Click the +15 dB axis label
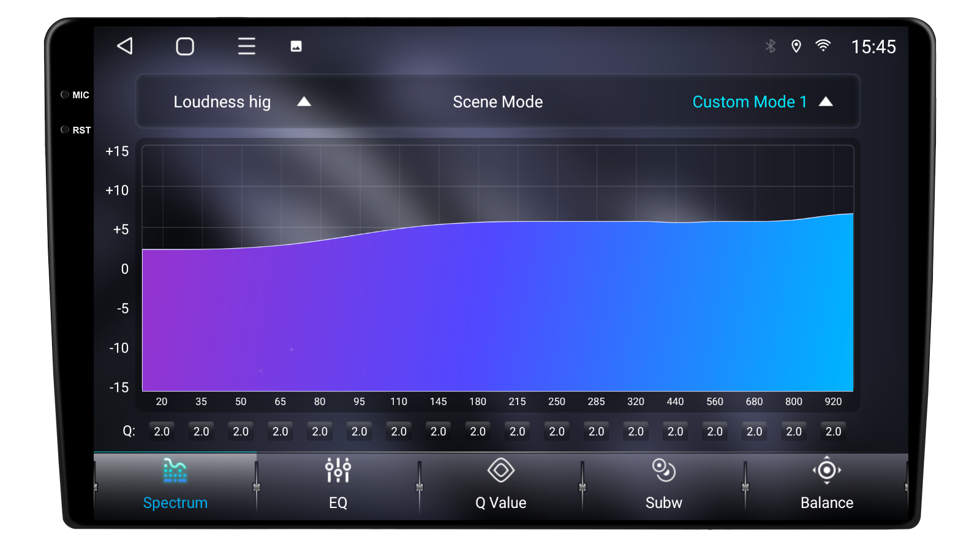Viewport: 980px width, 557px height. click(x=117, y=151)
